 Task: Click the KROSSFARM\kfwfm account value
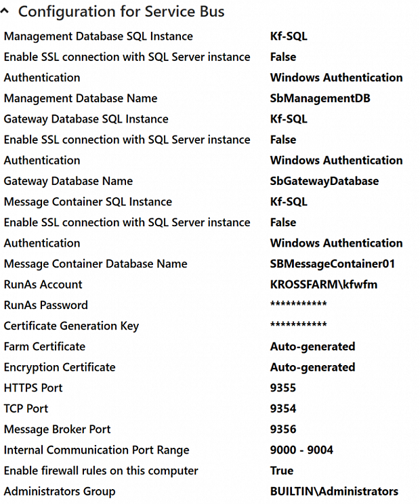(324, 285)
